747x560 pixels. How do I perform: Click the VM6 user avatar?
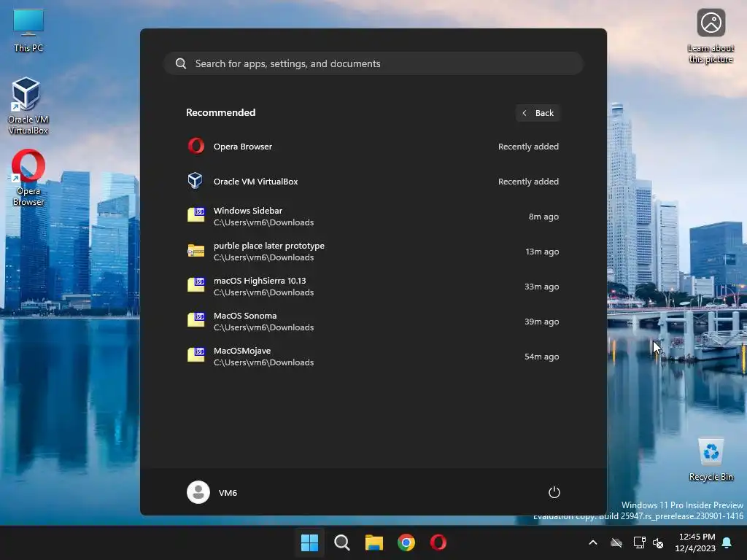198,492
